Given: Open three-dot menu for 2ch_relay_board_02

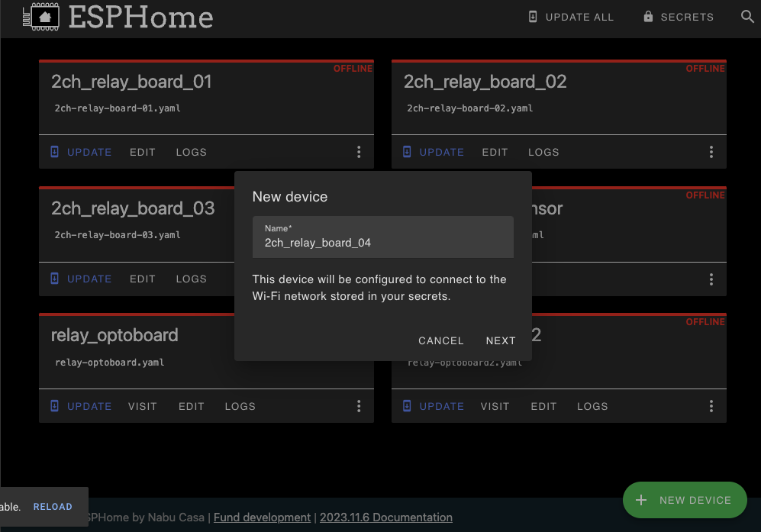Looking at the screenshot, I should (x=711, y=152).
